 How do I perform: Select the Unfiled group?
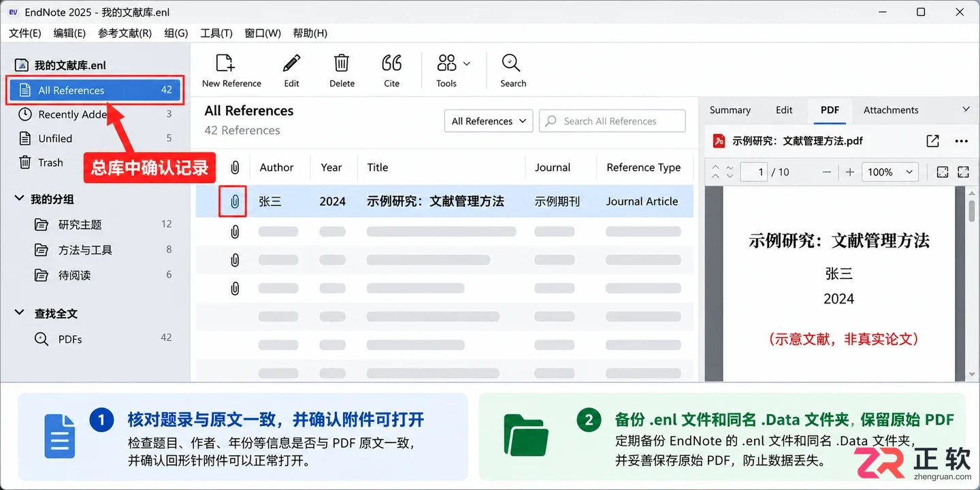tap(95, 138)
